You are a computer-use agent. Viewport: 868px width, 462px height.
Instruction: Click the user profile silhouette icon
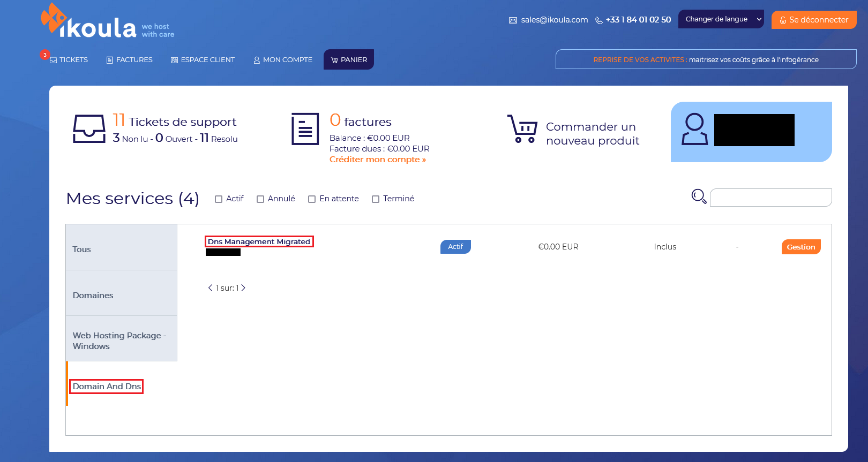point(694,129)
